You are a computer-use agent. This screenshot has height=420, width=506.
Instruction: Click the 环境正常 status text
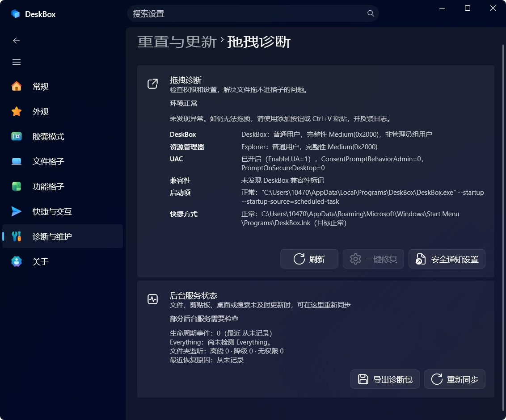183,103
